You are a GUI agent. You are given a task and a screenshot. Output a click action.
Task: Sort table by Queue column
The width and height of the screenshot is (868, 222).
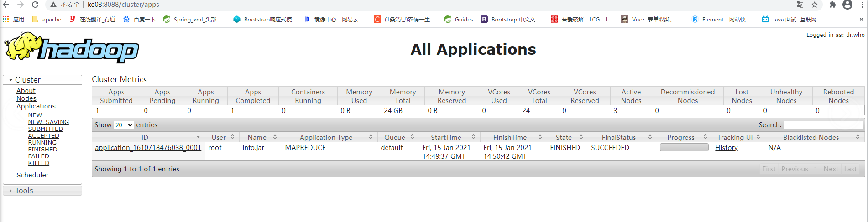point(398,137)
